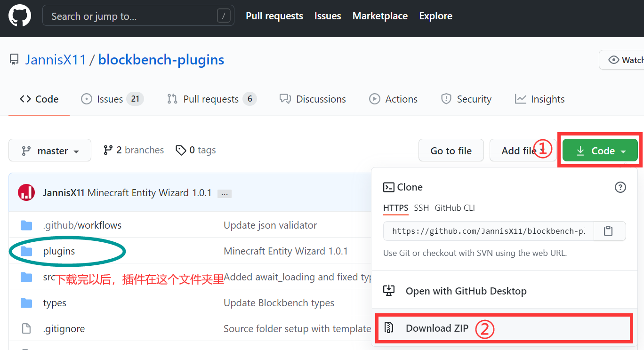The width and height of the screenshot is (644, 350).
Task: Click the .github/workflows folder icon
Action: (x=26, y=225)
